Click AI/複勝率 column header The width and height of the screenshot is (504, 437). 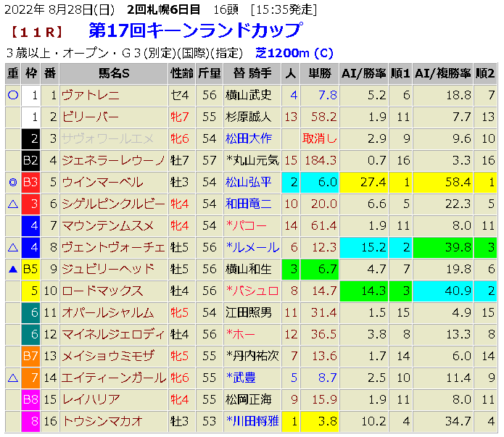click(x=442, y=74)
